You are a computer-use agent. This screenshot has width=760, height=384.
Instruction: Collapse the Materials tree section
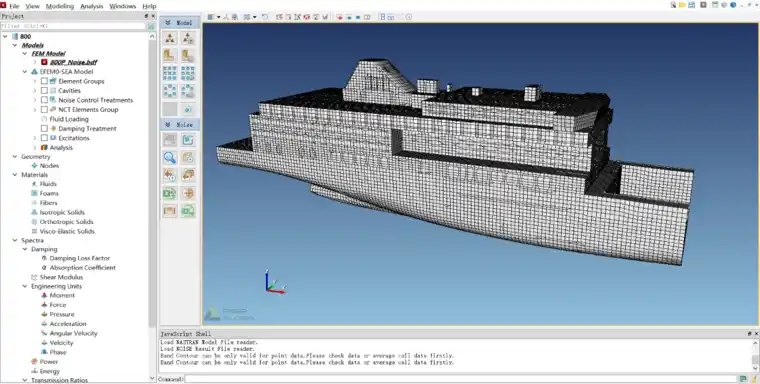click(x=15, y=175)
